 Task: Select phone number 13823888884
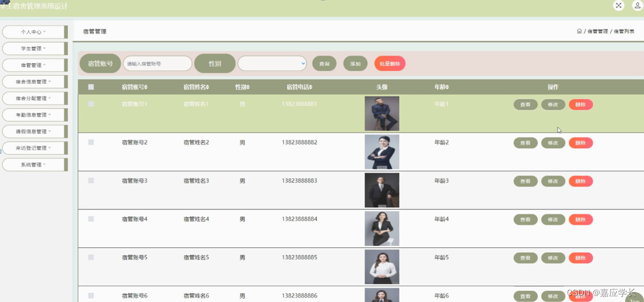click(x=299, y=219)
